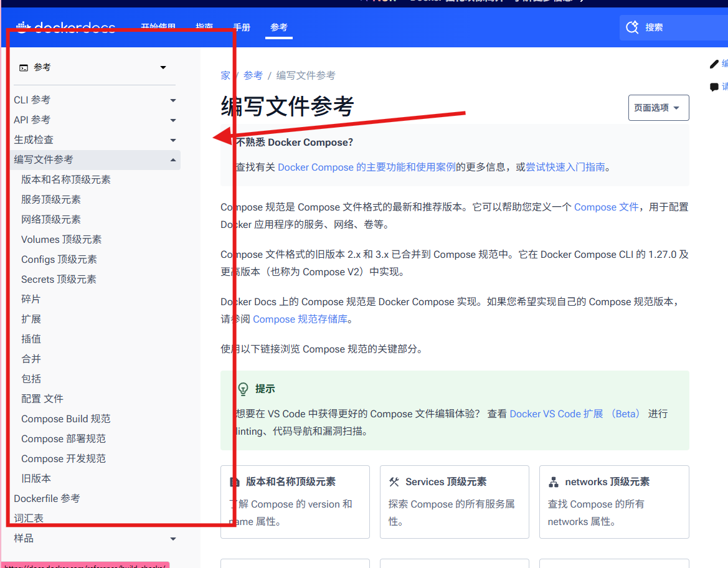
Task: Open Docker Compose 的主要功能和使用案例 link
Action: tap(366, 167)
